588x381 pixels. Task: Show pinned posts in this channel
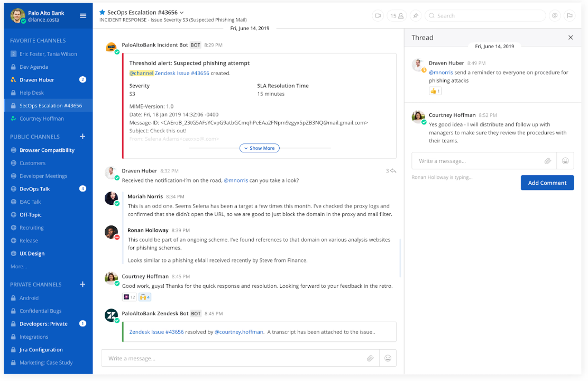point(416,16)
